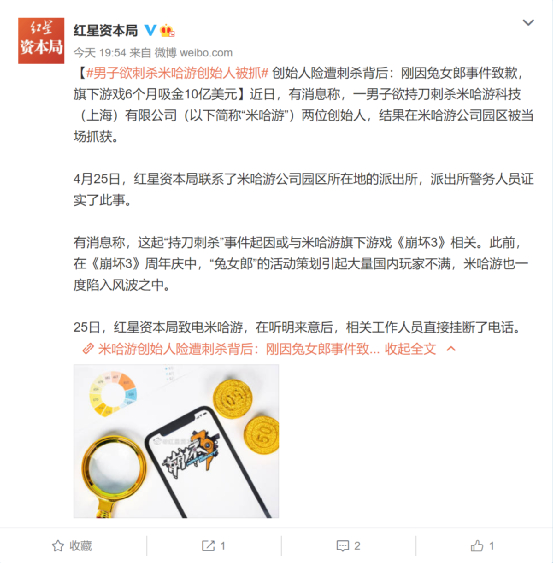Like the post with thumbs-up icon
This screenshot has height=563, width=553.
pos(477,546)
